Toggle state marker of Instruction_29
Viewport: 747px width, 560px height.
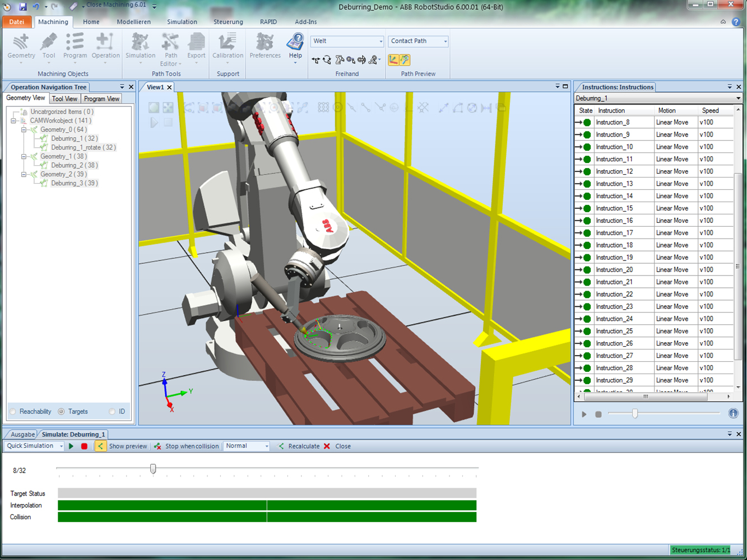point(587,380)
